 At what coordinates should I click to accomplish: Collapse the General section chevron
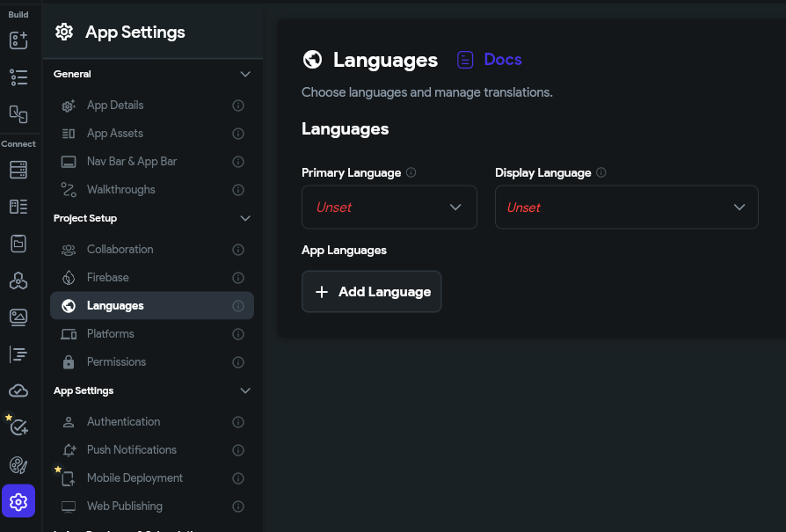pyautogui.click(x=245, y=75)
